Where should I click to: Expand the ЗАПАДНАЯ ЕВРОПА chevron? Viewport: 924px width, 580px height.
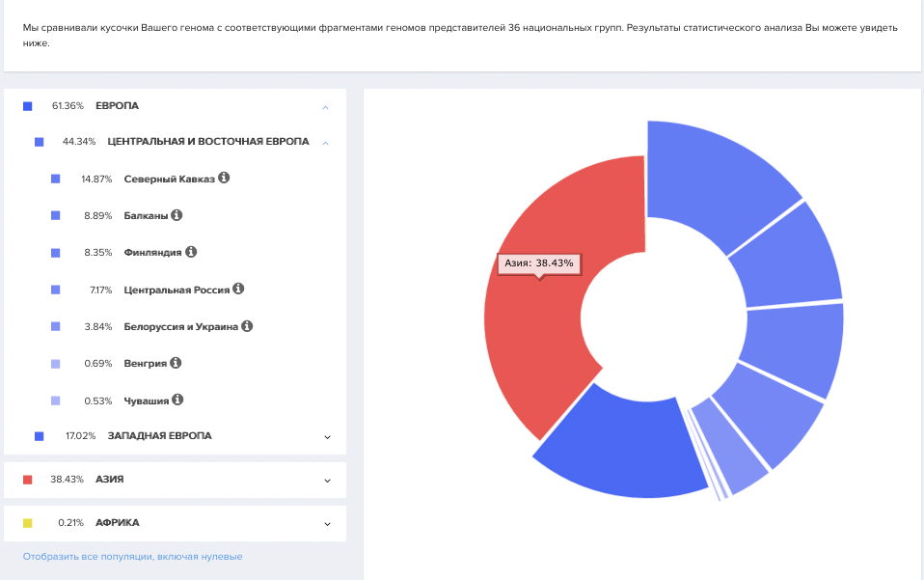pos(328,436)
